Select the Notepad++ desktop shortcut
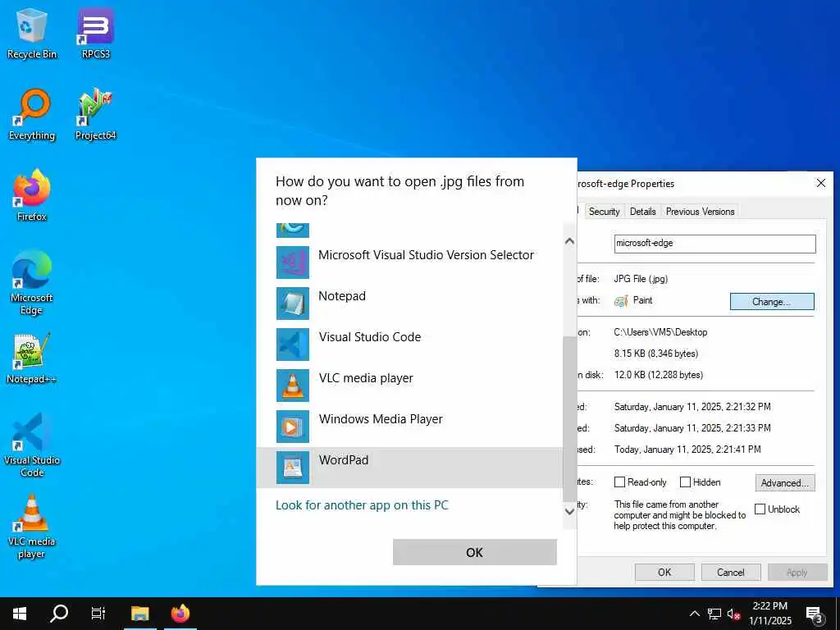Screen dimensions: 840x630 click(x=32, y=358)
